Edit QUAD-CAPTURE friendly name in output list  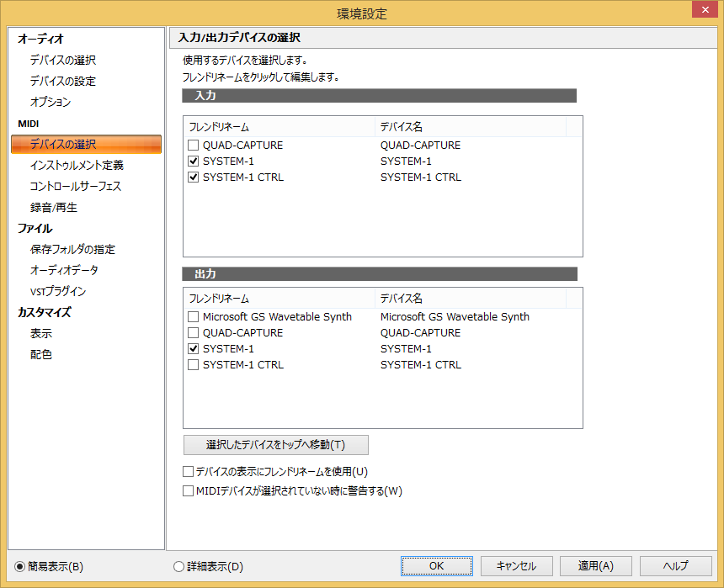pyautogui.click(x=242, y=333)
